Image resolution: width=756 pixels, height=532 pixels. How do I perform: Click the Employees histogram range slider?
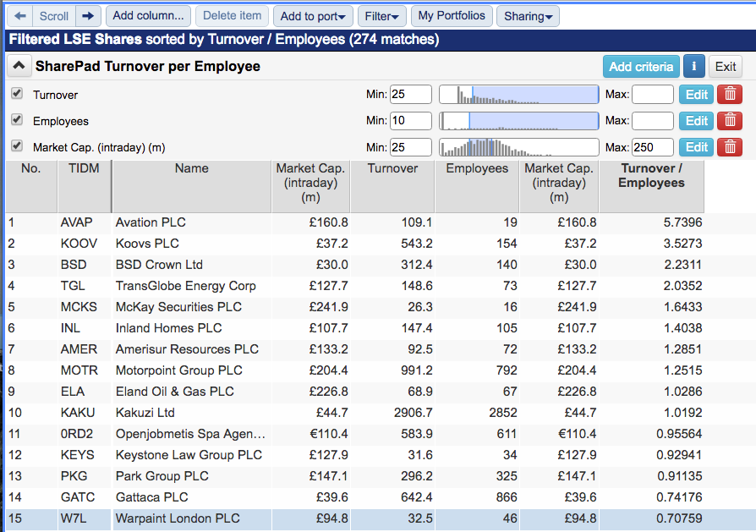click(518, 121)
